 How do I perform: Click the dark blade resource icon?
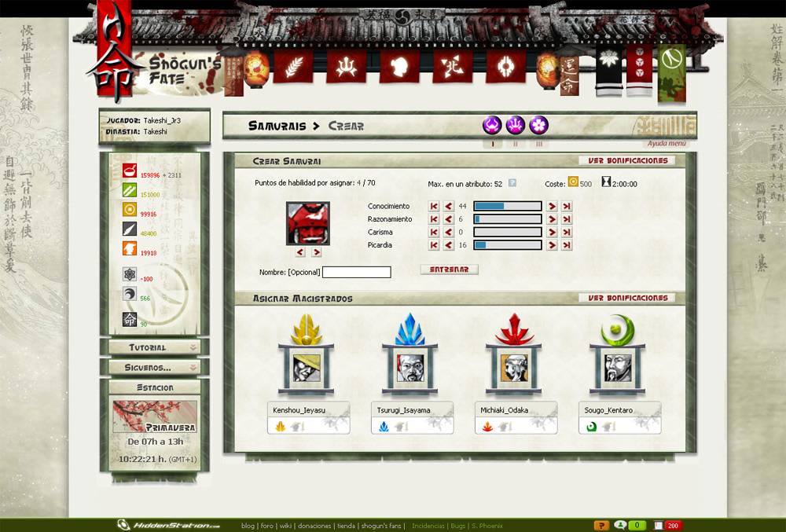coord(130,229)
